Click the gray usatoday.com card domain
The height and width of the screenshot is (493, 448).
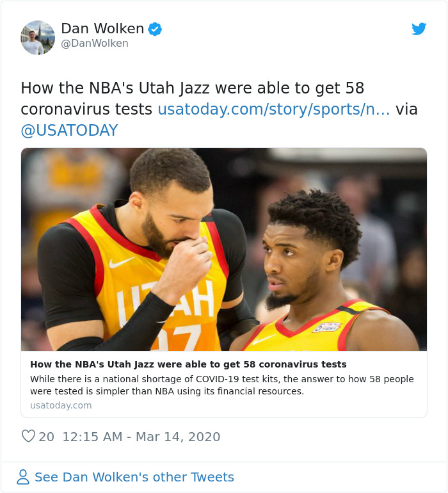pyautogui.click(x=61, y=405)
